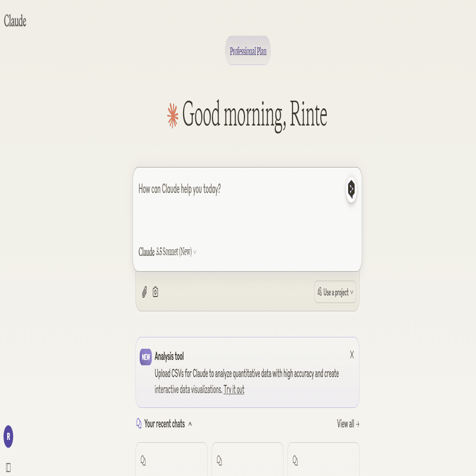The width and height of the screenshot is (476, 476).
Task: Open the Use a project dropdown
Action: [335, 292]
